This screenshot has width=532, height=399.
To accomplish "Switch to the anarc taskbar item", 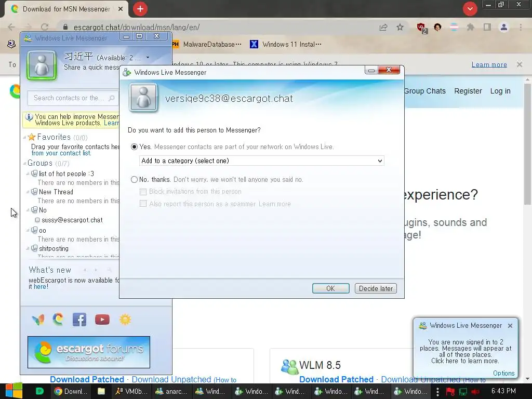I will pyautogui.click(x=171, y=392).
